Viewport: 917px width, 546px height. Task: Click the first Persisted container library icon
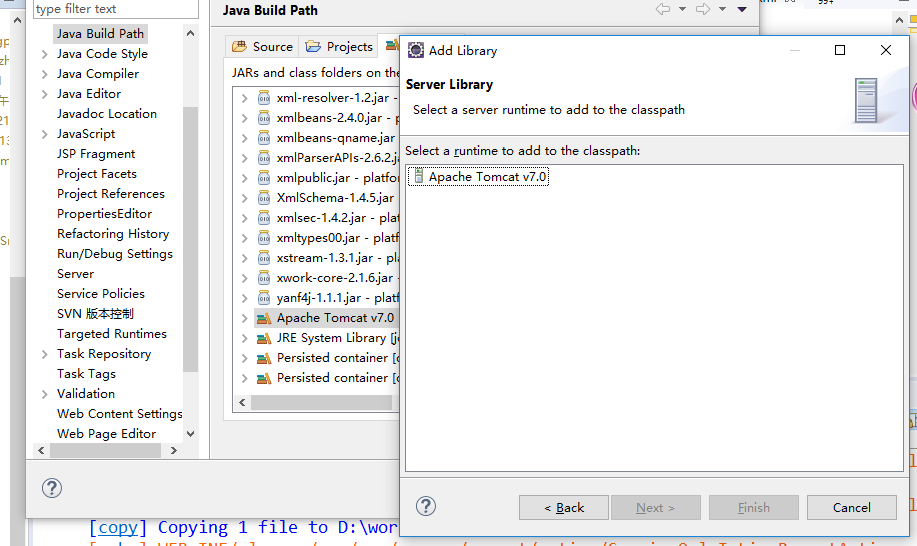tap(264, 358)
